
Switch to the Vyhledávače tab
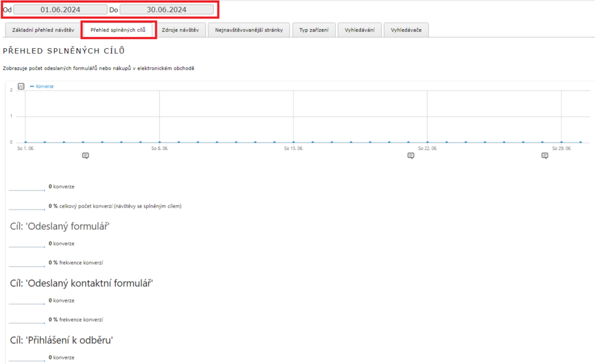coord(407,30)
